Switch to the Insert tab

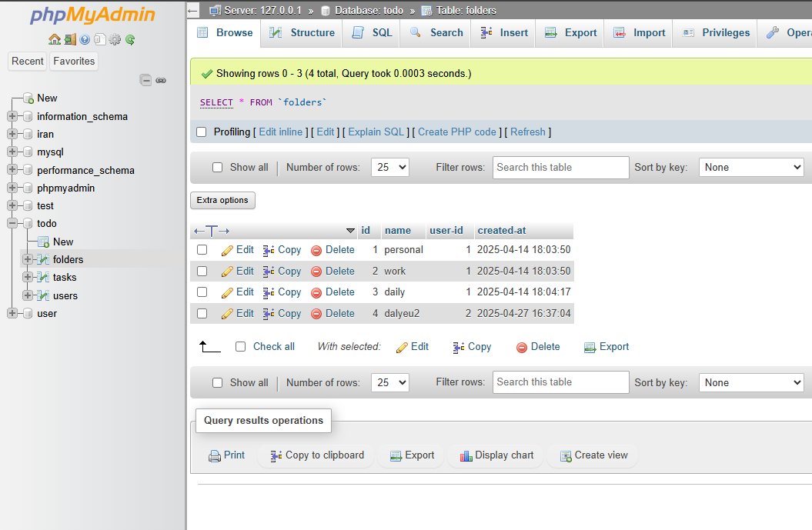tap(503, 32)
